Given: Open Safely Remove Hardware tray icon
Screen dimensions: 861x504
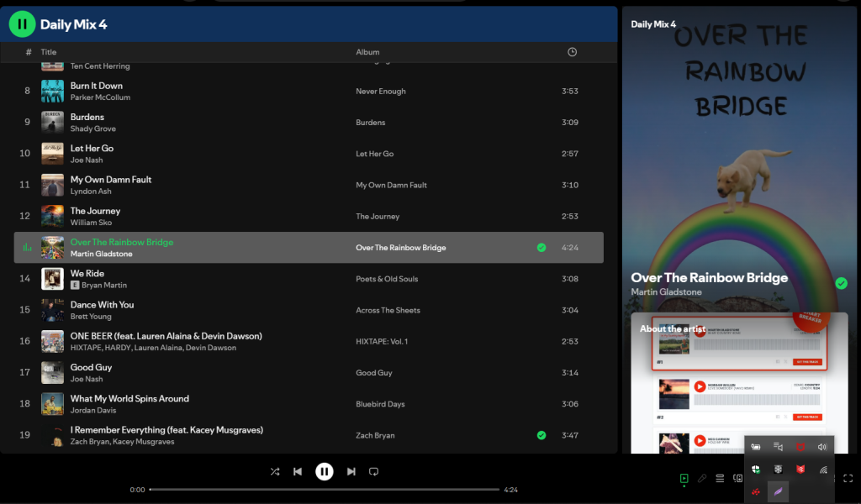Looking at the screenshot, I should click(756, 447).
